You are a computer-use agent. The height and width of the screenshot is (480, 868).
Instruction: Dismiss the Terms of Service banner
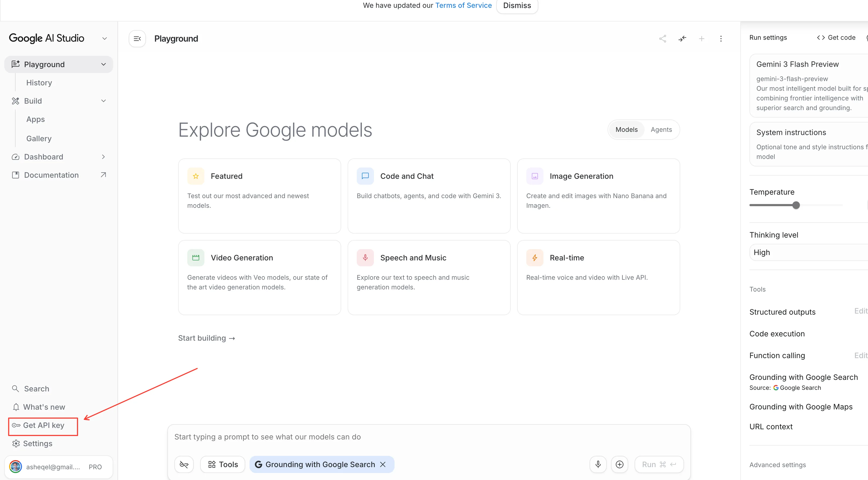[517, 6]
